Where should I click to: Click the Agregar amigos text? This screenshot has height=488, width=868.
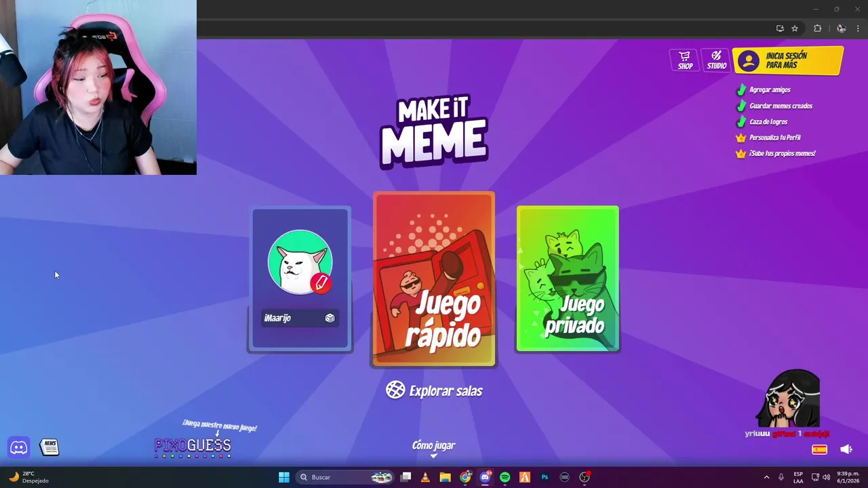770,89
